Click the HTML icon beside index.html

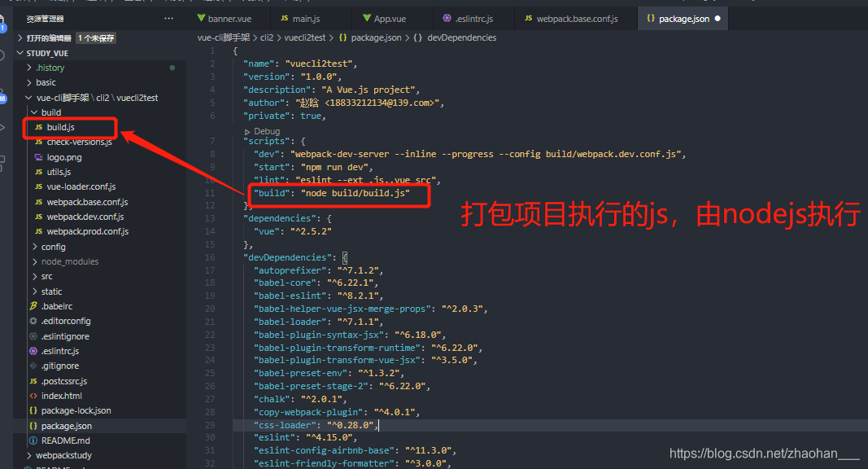coord(33,396)
